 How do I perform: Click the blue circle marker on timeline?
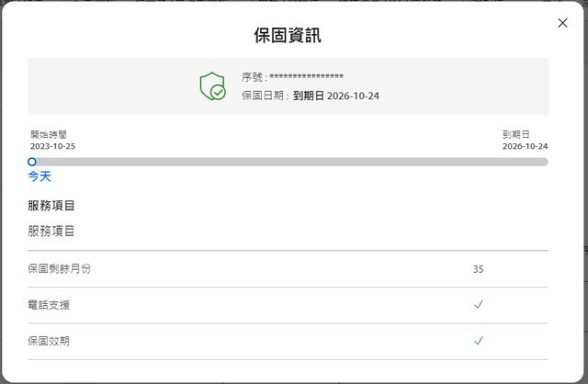pyautogui.click(x=32, y=162)
